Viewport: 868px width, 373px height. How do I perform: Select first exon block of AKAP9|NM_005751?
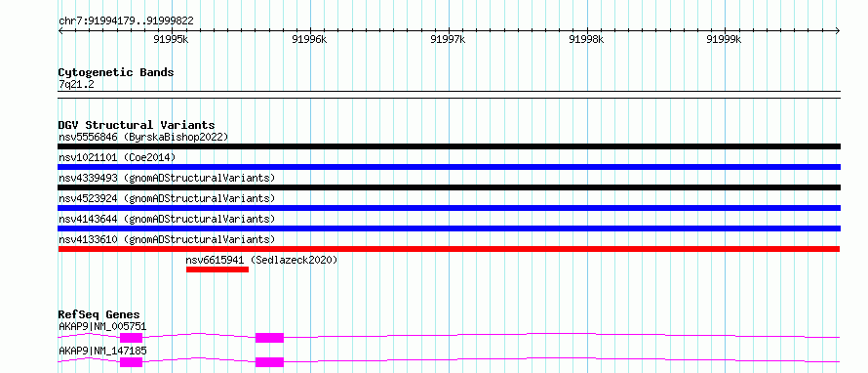pyautogui.click(x=132, y=338)
